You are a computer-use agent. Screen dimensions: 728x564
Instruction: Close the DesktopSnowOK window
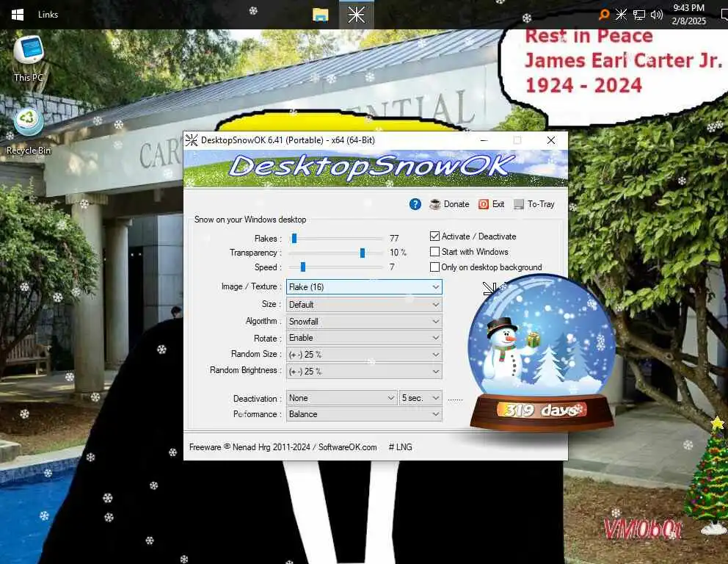tap(550, 140)
